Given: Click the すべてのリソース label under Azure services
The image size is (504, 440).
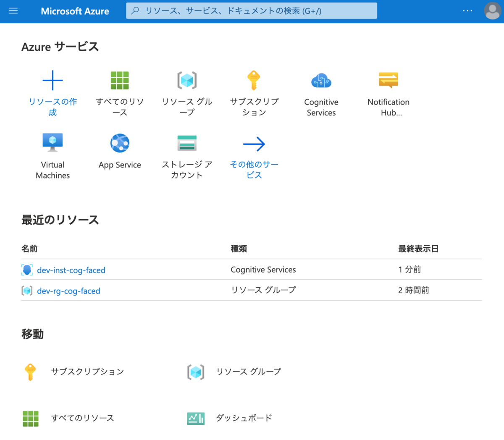Looking at the screenshot, I should pyautogui.click(x=120, y=107).
